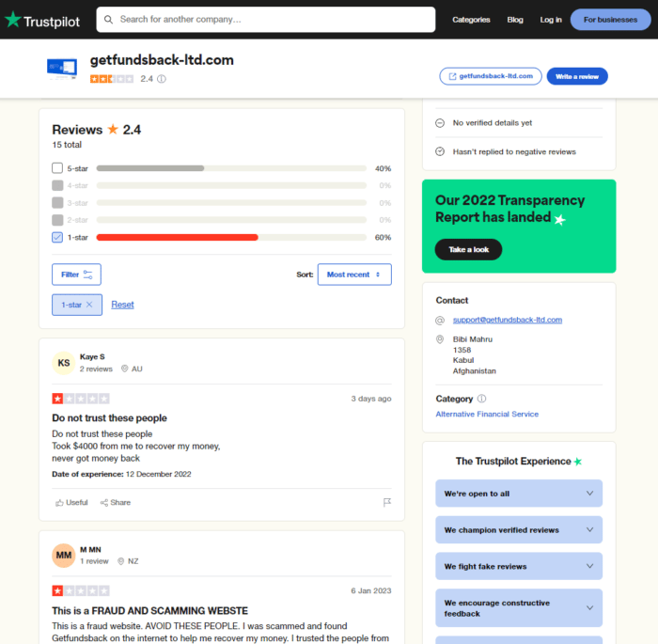The width and height of the screenshot is (658, 644).
Task: Toggle the 4-star filter checkbox
Action: click(57, 185)
